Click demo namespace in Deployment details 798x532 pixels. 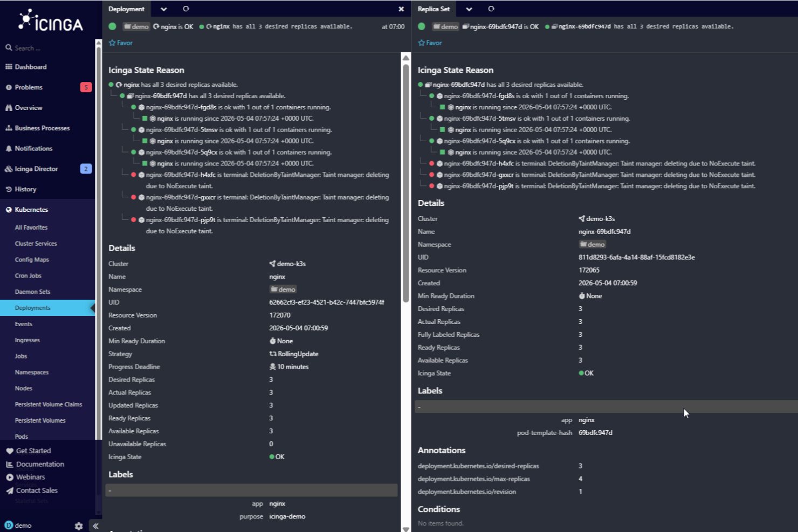283,289
